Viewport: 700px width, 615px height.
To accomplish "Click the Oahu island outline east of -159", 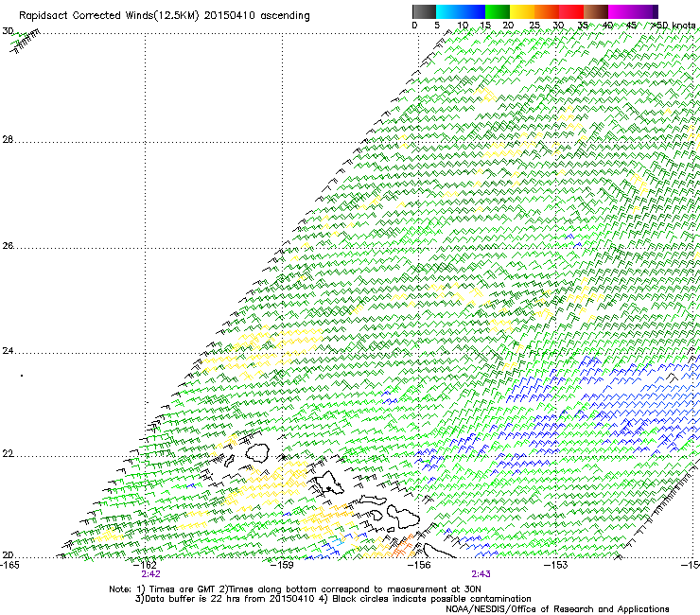I will pyautogui.click(x=328, y=483).
